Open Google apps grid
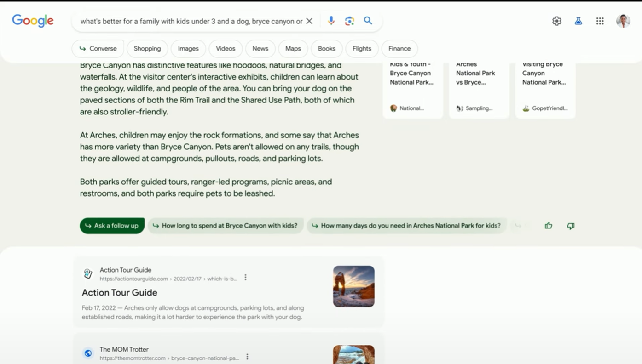Viewport: 642px width, 364px height. 600,21
